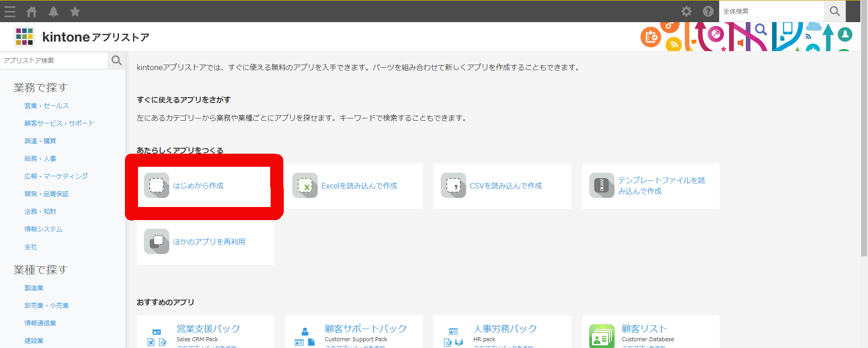
Task: Open the hamburger menu icon
Action: click(x=10, y=11)
